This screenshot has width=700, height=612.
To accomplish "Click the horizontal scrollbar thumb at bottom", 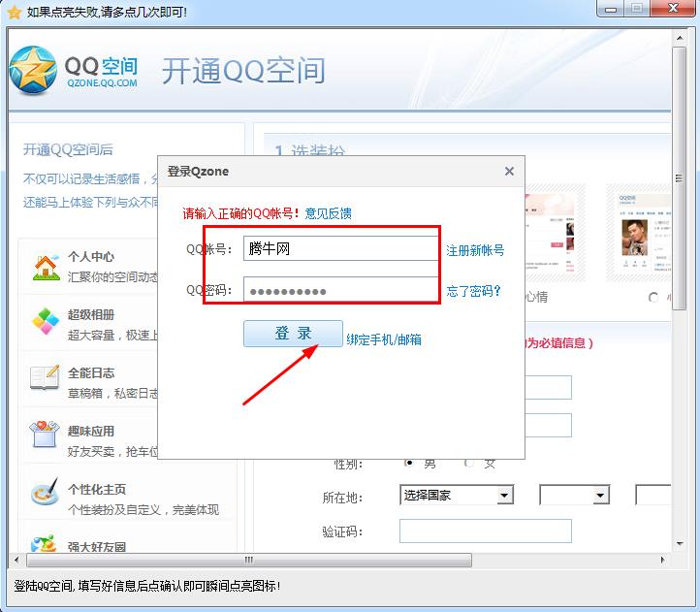I will tap(249, 561).
